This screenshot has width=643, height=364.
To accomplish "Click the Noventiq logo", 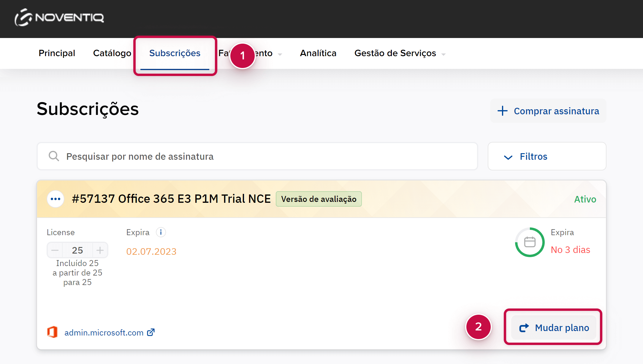I will (59, 18).
